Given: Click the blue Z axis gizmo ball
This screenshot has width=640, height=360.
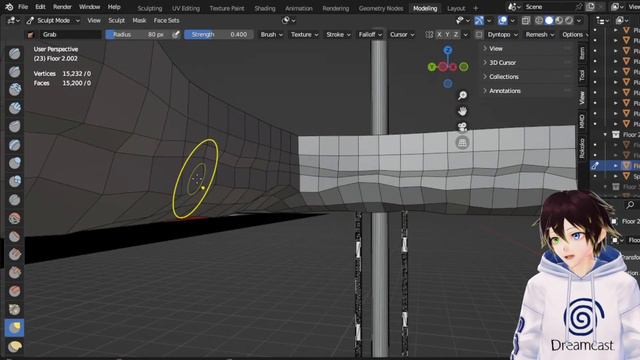Looking at the screenshot, I should point(448,50).
